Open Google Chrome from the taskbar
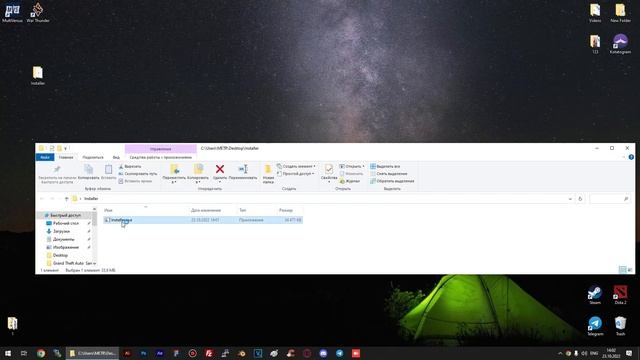Screen dimensions: 640x360 point(41,353)
